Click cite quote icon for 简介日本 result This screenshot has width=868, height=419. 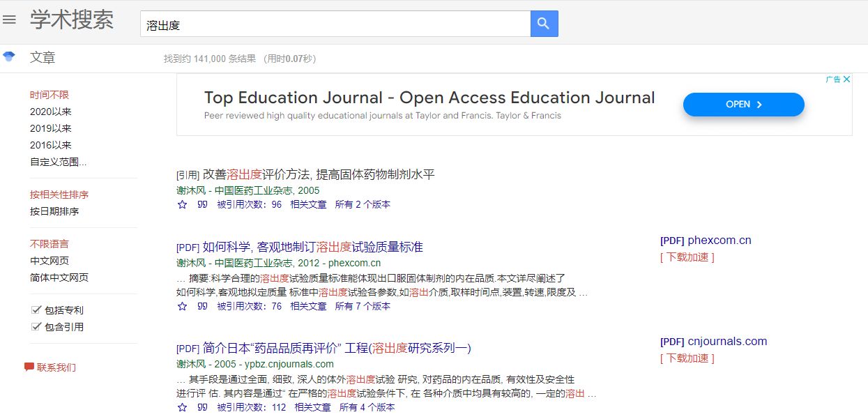tap(202, 407)
